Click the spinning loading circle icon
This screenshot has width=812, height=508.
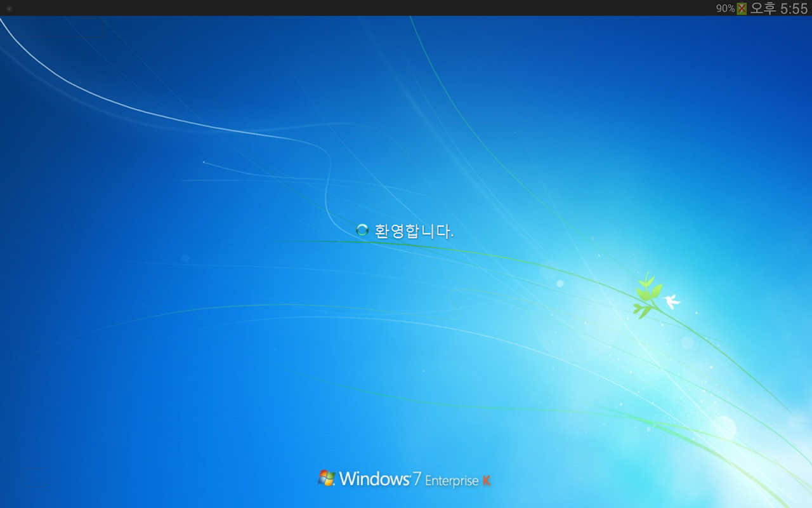coord(362,230)
